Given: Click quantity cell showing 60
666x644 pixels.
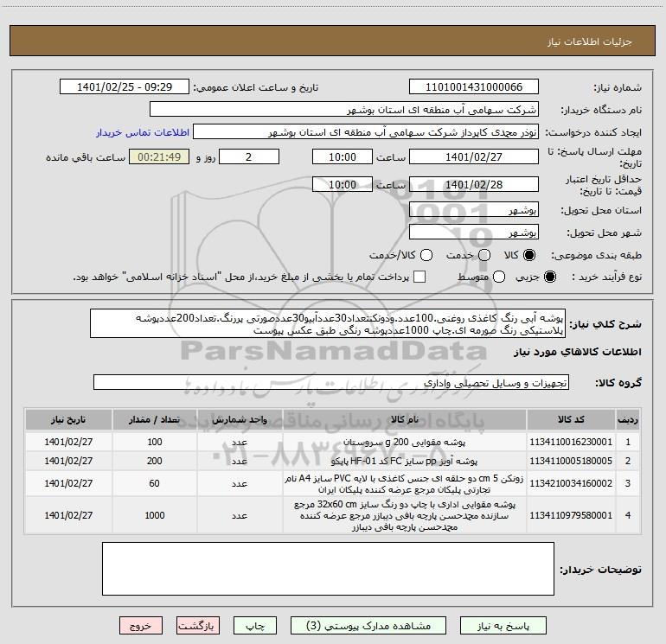Looking at the screenshot, I should click(155, 483).
